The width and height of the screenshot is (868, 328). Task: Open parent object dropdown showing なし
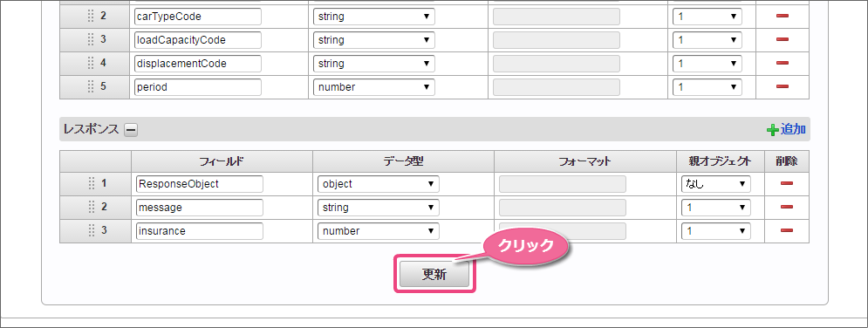pos(714,184)
